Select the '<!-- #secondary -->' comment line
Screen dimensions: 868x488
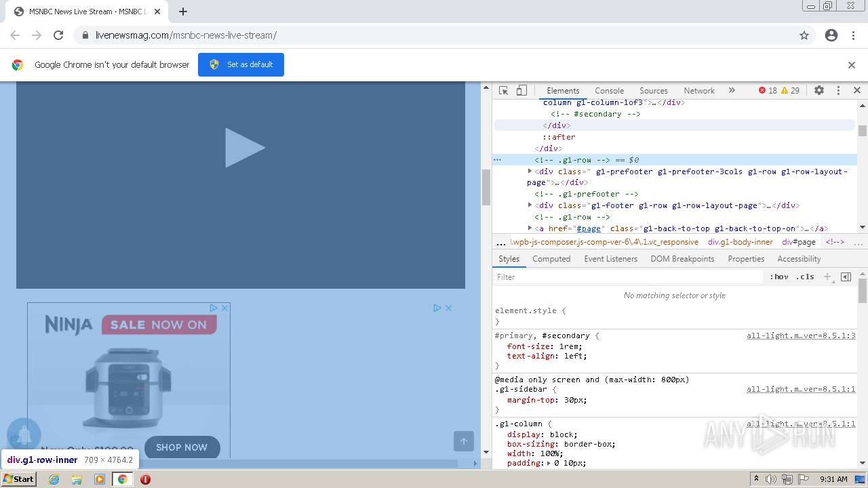point(595,114)
